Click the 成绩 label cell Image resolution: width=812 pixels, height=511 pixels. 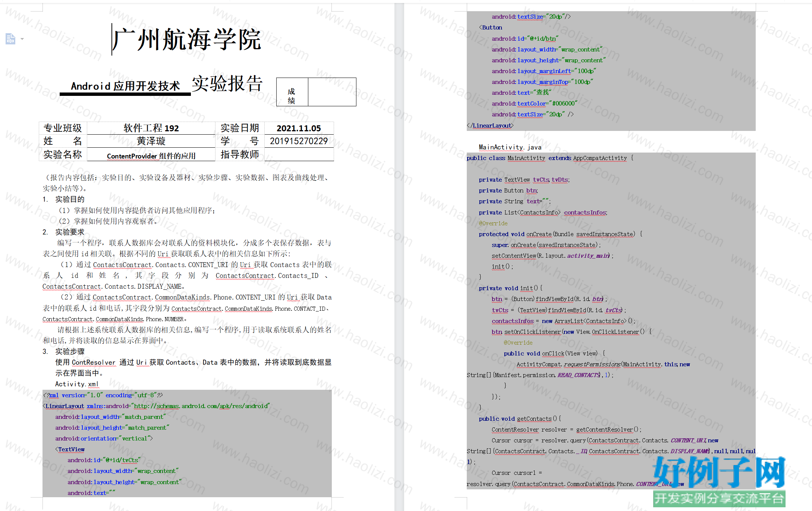coord(292,92)
